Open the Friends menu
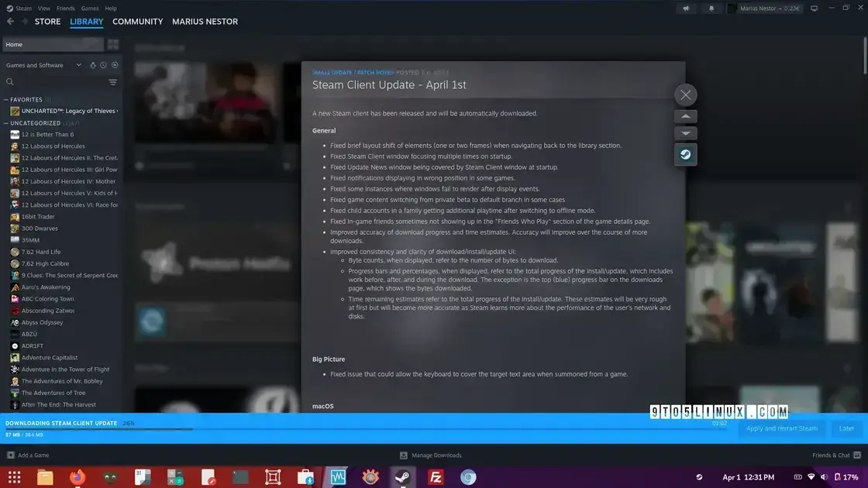The image size is (868, 488). coord(65,9)
